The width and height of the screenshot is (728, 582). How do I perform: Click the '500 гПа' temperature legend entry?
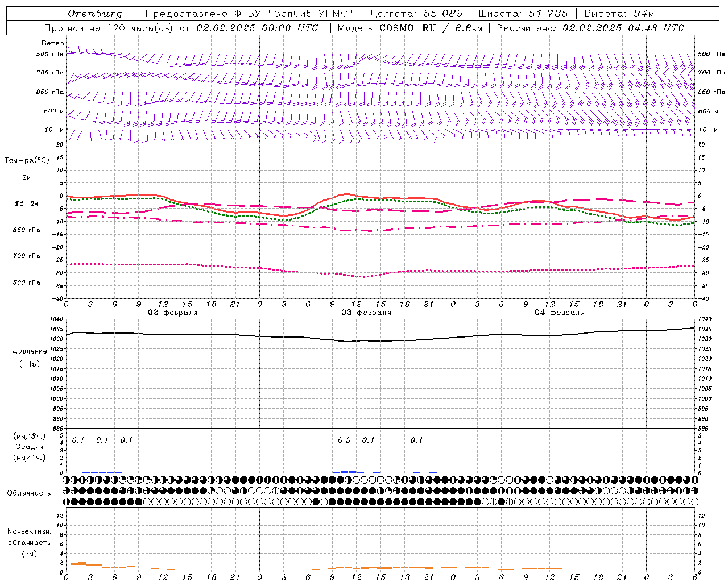click(26, 282)
